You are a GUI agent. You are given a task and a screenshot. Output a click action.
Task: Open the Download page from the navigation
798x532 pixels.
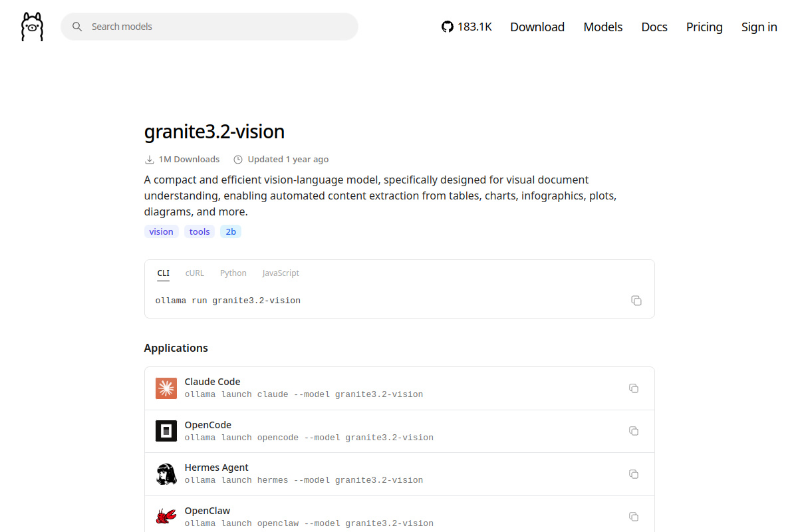pyautogui.click(x=537, y=27)
